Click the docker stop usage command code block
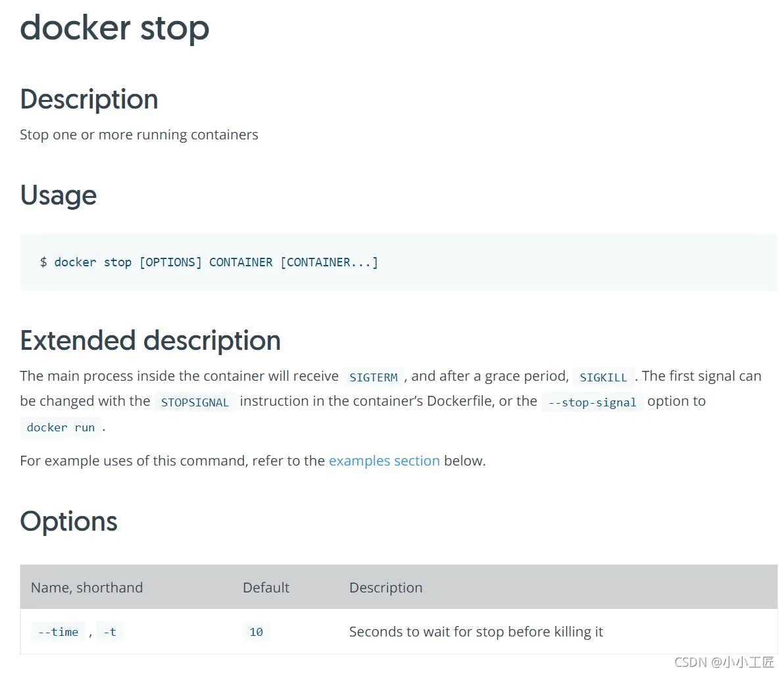The width and height of the screenshot is (784, 674). (209, 262)
